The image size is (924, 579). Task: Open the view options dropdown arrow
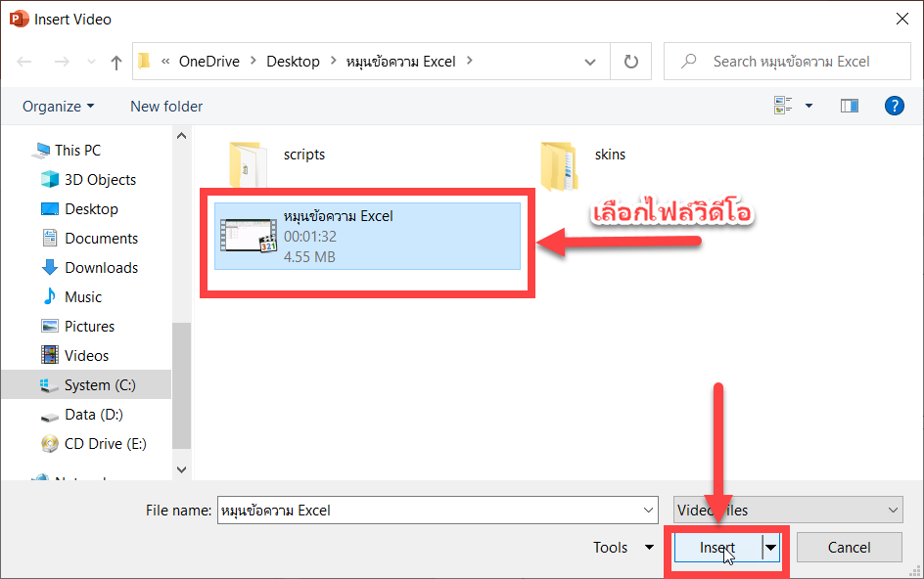(x=809, y=106)
